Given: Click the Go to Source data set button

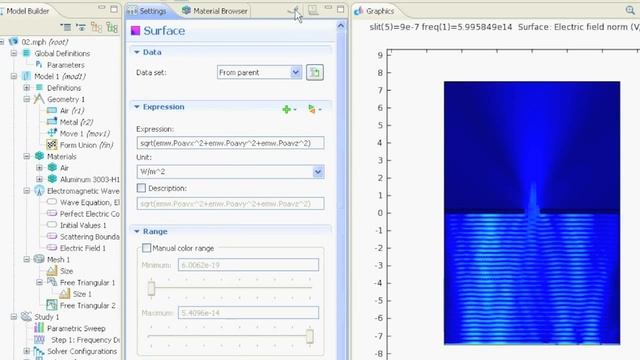Looking at the screenshot, I should coord(315,73).
